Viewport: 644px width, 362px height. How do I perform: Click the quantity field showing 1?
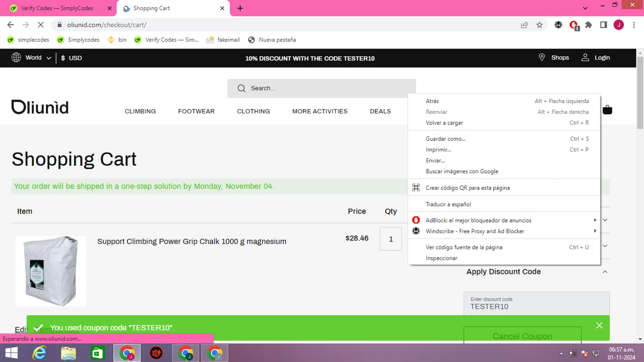(x=391, y=239)
